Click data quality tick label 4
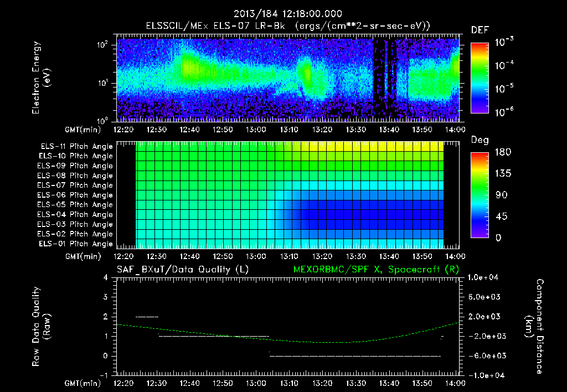 [x=106, y=277]
